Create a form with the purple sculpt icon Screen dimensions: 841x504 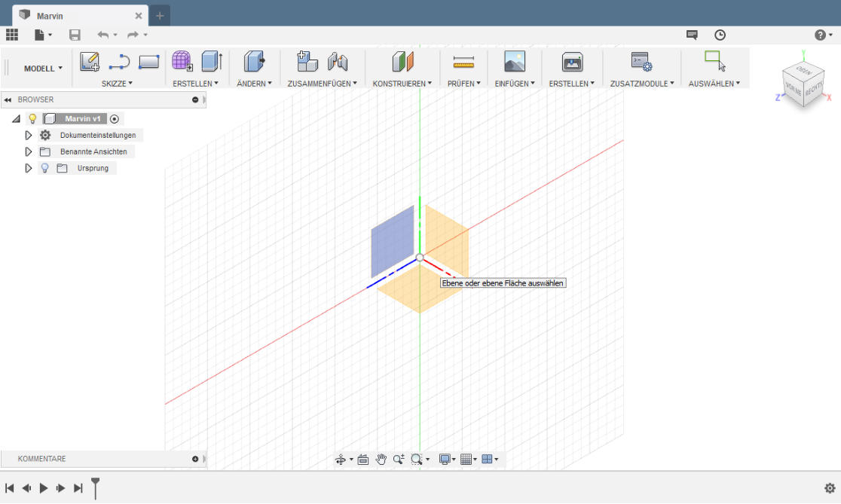coord(182,62)
